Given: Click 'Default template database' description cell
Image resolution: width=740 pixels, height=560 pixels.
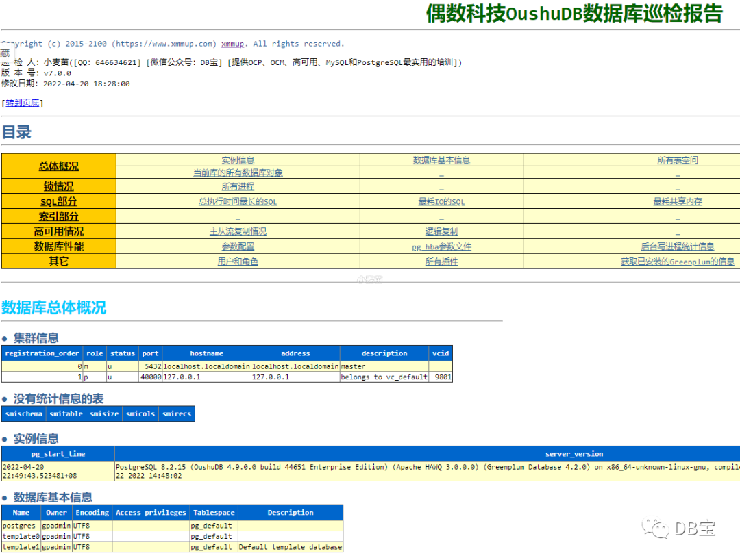Looking at the screenshot, I should 291,547.
